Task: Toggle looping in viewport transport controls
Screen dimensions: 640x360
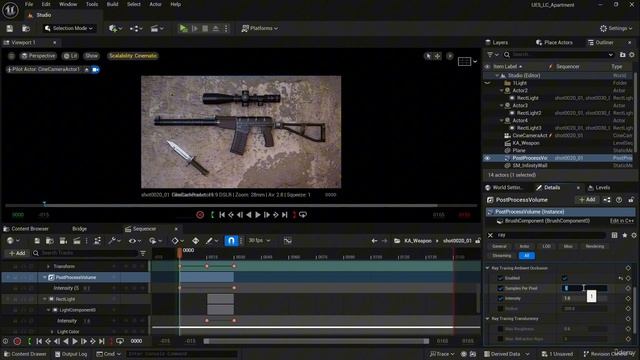Action: [x=303, y=215]
